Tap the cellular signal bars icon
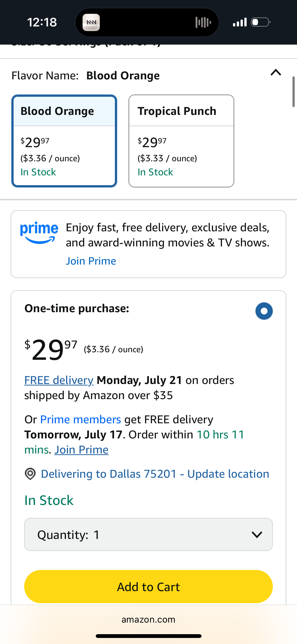This screenshot has width=297, height=644. (240, 22)
